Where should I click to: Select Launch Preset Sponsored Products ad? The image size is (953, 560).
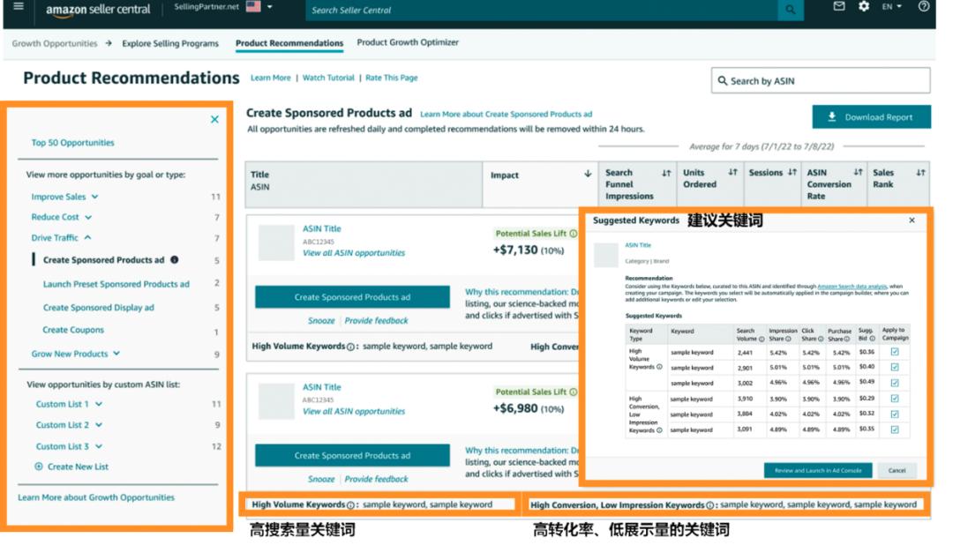tap(116, 284)
